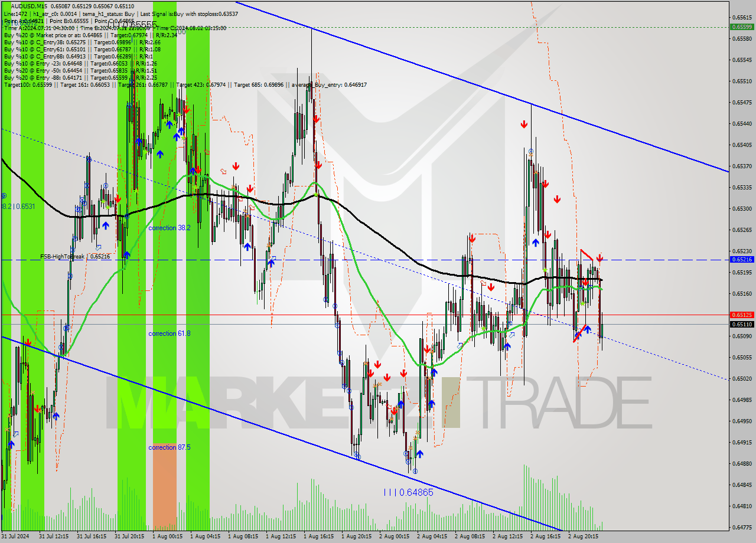The height and width of the screenshot is (543, 756).
Task: Select the C_Entry38: 0.65275 row
Action: [x=82, y=42]
